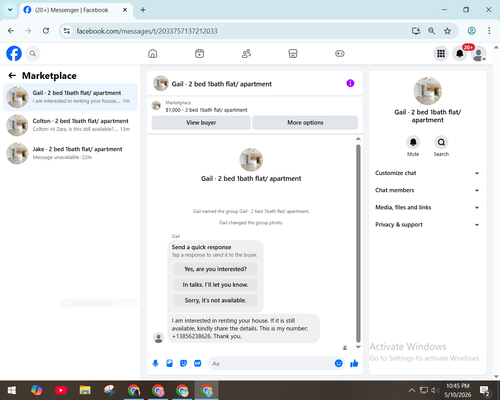Open Facebook search magnifier icon

pos(33,53)
